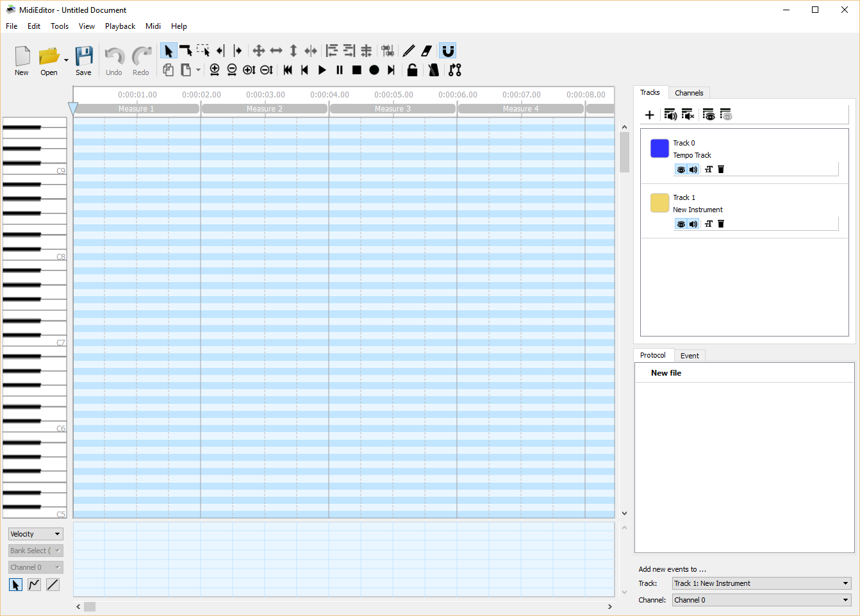This screenshot has height=616, width=860.
Task: Add a new track with plus icon
Action: pos(649,115)
